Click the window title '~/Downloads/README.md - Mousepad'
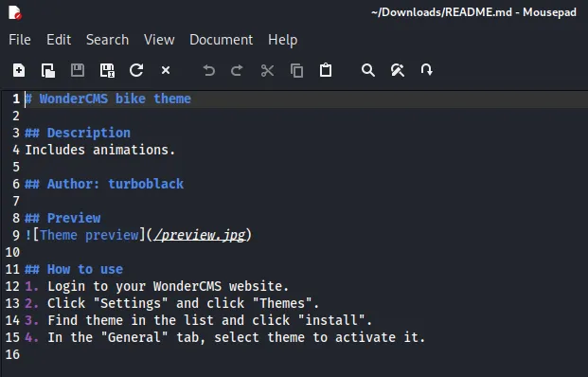Image resolution: width=588 pixels, height=377 pixels. click(473, 12)
